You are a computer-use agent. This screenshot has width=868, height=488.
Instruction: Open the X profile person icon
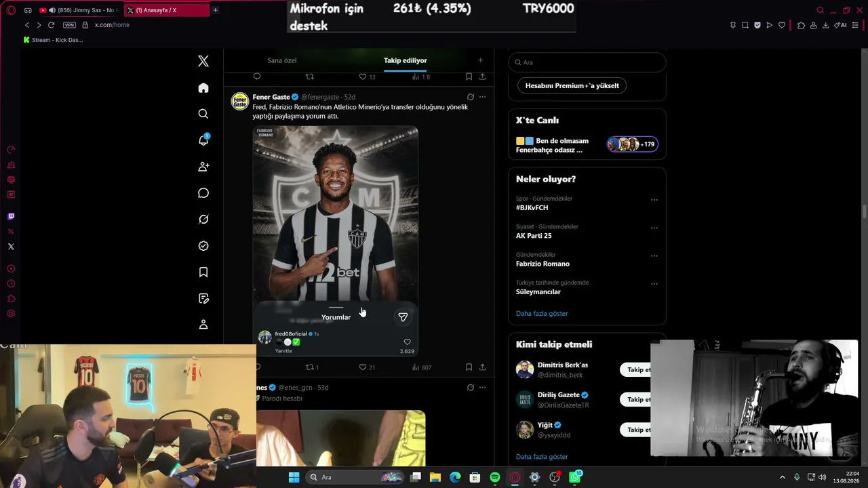pos(203,325)
